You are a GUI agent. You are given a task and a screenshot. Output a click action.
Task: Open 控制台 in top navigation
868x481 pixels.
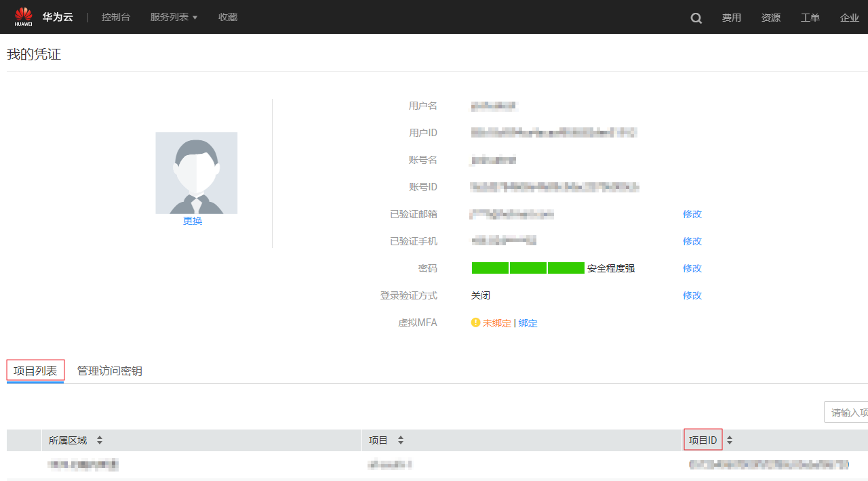[x=116, y=17]
